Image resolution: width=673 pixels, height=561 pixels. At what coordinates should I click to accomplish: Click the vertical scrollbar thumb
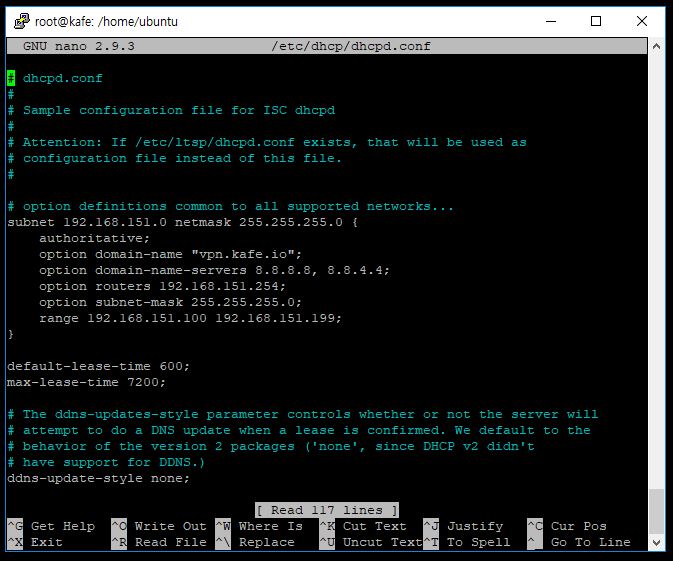(x=656, y=512)
